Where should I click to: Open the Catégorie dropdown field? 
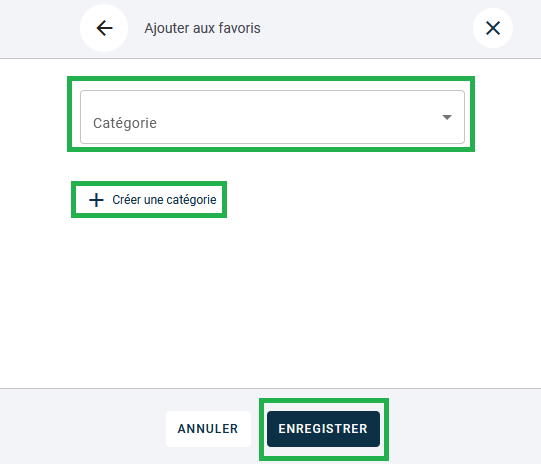coord(272,117)
